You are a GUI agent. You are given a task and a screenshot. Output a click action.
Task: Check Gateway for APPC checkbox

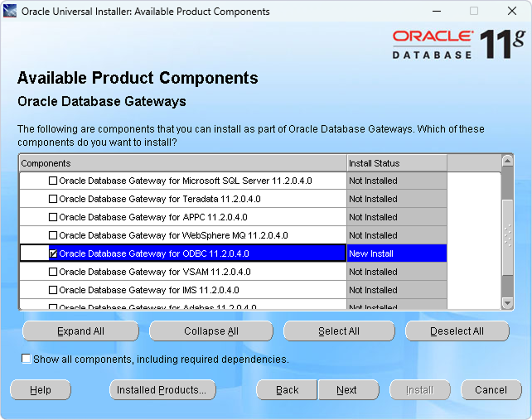pos(53,217)
